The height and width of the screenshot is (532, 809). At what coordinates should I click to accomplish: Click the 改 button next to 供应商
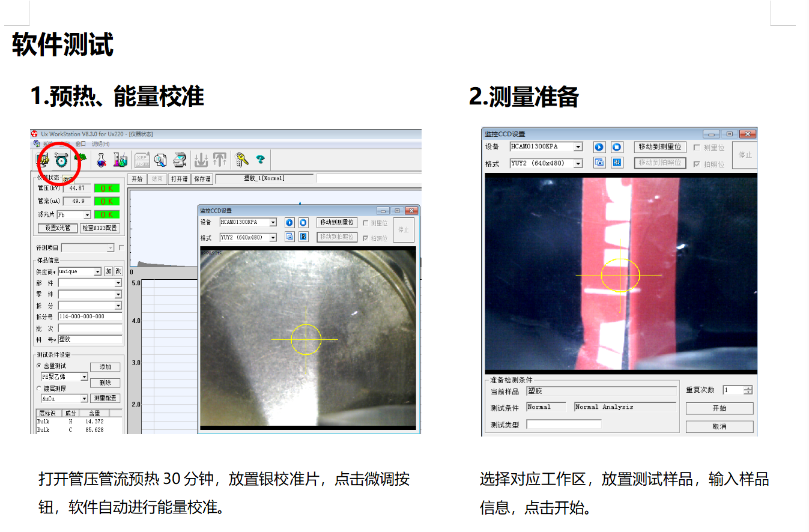pos(118,272)
